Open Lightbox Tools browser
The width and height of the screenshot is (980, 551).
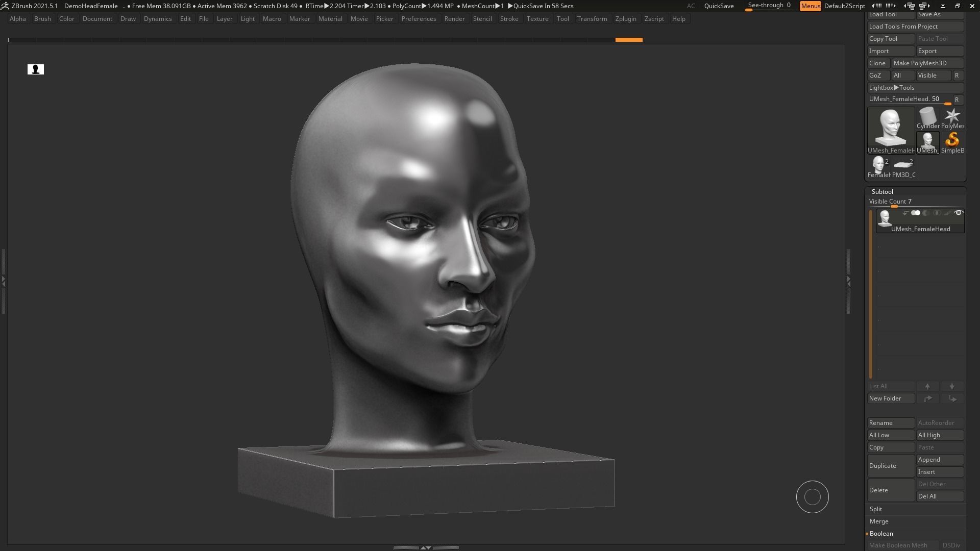916,88
